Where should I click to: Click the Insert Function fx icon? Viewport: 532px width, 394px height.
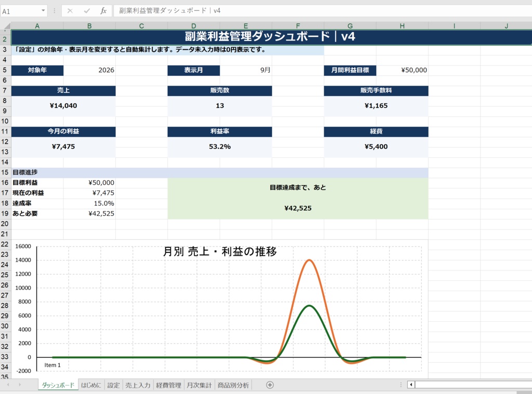103,11
